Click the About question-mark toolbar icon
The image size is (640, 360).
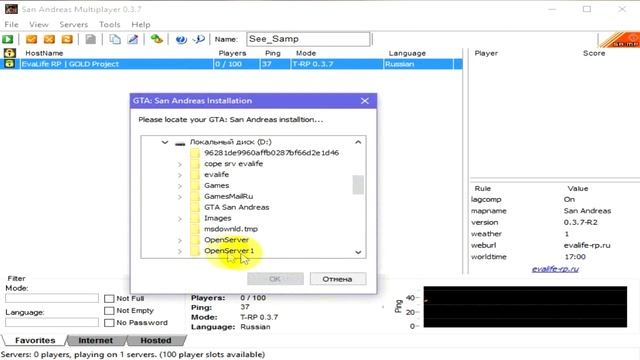(x=199, y=39)
